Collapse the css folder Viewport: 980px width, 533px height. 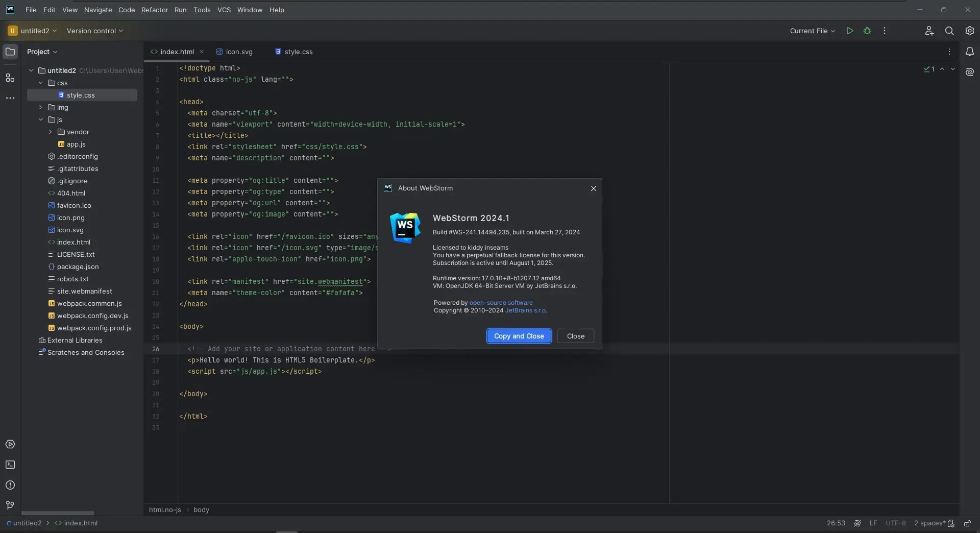(x=41, y=83)
